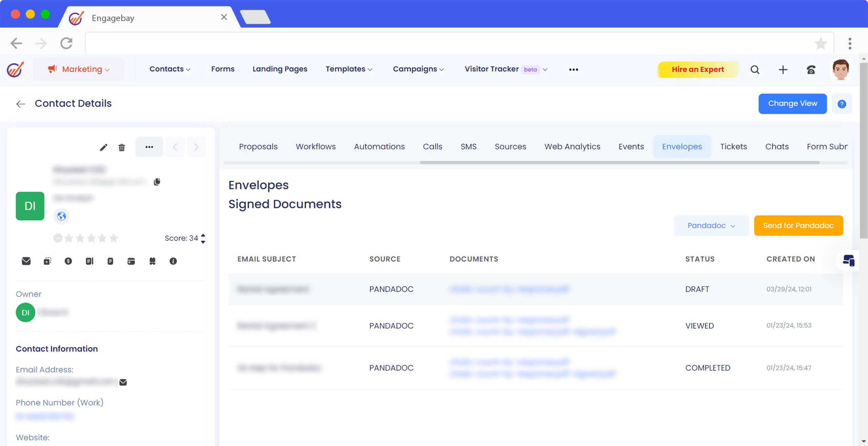Copy email with clipboard icon
Screen dimensions: 868x446
157,182
